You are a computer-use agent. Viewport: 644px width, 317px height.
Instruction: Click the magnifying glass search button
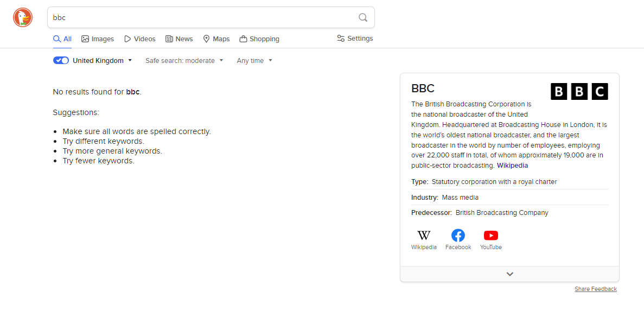pos(363,17)
